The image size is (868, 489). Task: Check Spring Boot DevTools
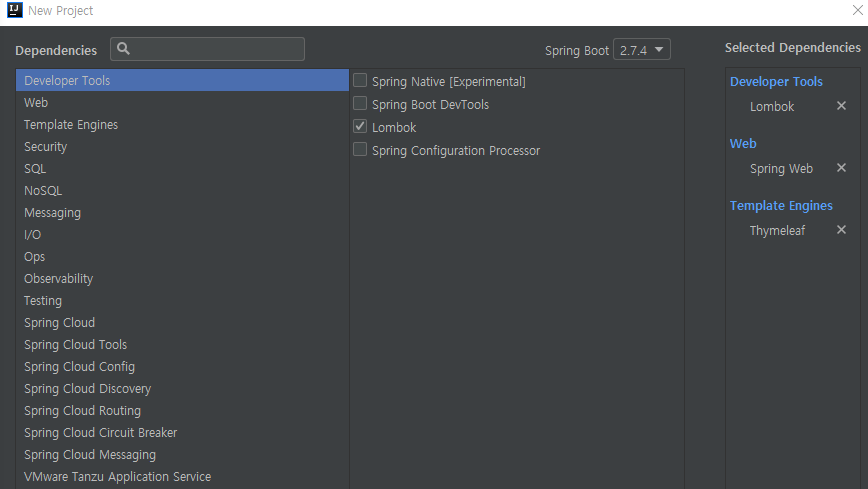(360, 104)
